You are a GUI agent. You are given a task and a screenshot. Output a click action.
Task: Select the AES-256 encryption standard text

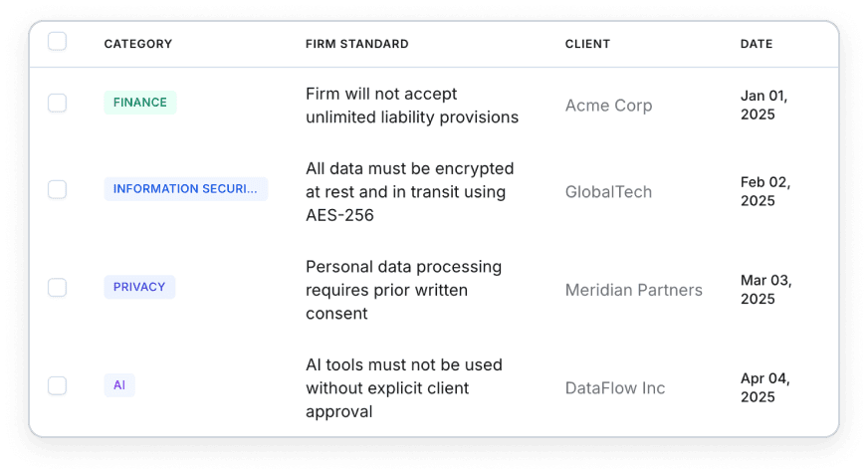(410, 191)
